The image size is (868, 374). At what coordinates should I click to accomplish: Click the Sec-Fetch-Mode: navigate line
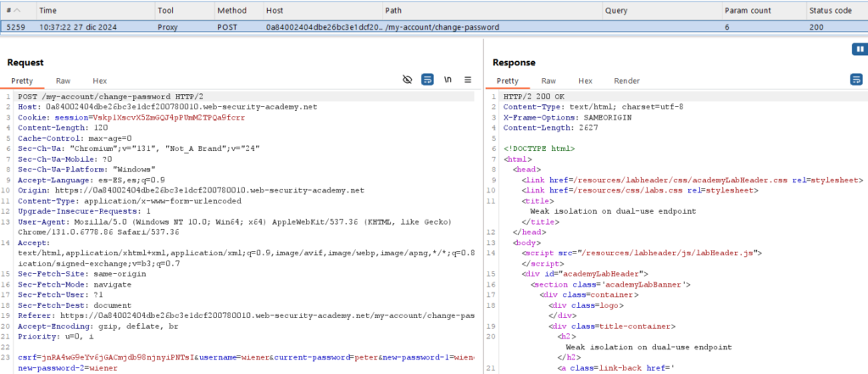pyautogui.click(x=75, y=284)
